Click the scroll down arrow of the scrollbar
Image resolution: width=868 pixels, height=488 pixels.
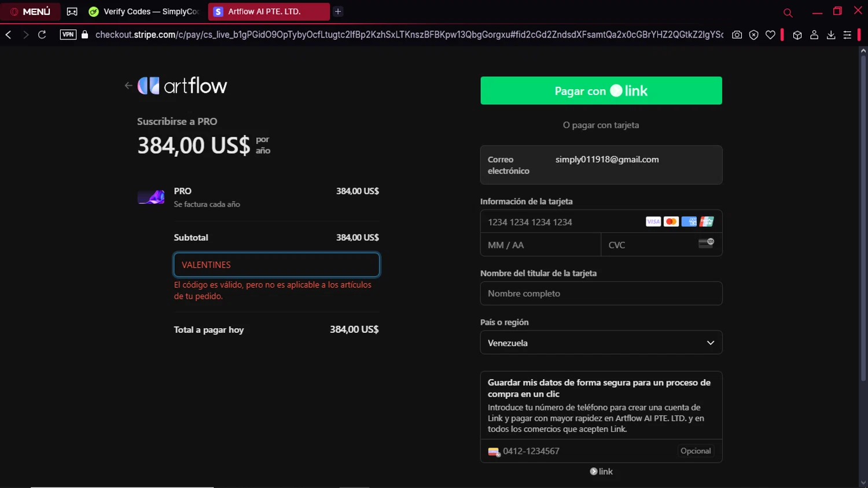(863, 483)
